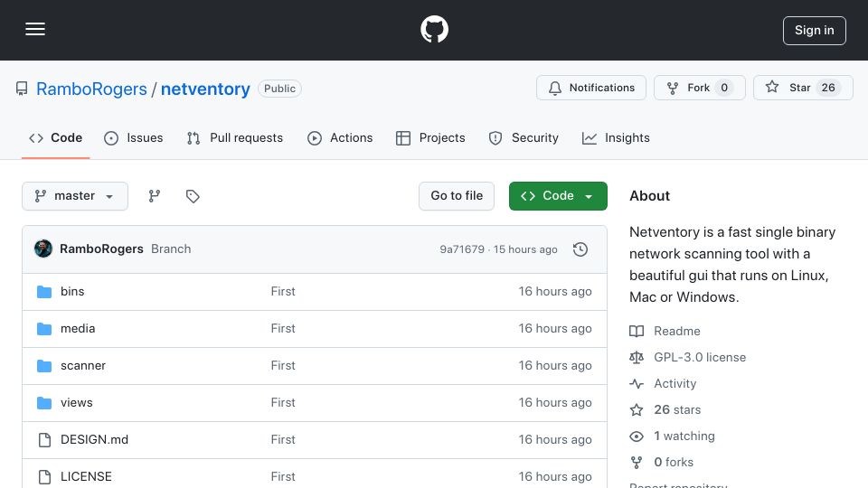
Task: Open the Readme link in About
Action: click(677, 332)
